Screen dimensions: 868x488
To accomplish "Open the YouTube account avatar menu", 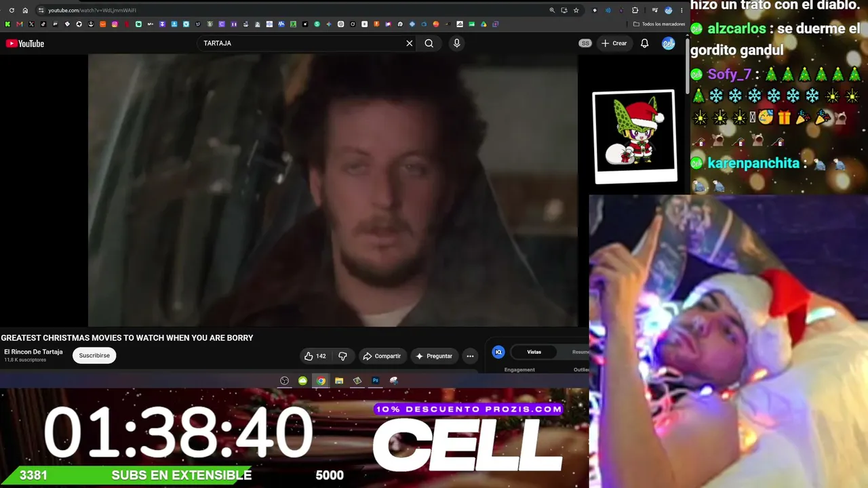I will coord(669,43).
